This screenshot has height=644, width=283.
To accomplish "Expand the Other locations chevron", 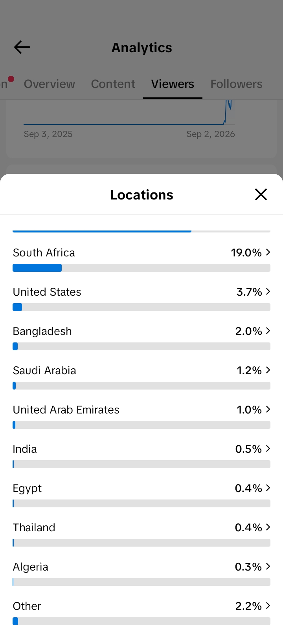I will click(x=268, y=606).
